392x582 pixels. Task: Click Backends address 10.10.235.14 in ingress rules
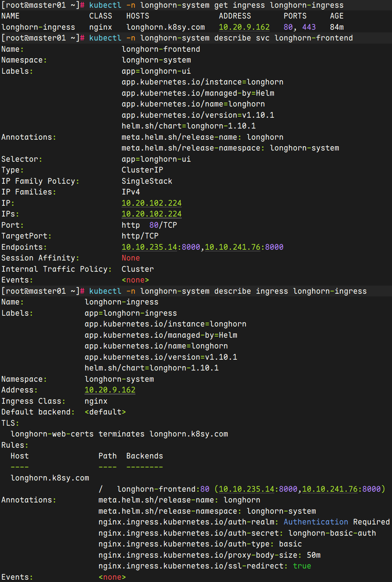tap(246, 489)
